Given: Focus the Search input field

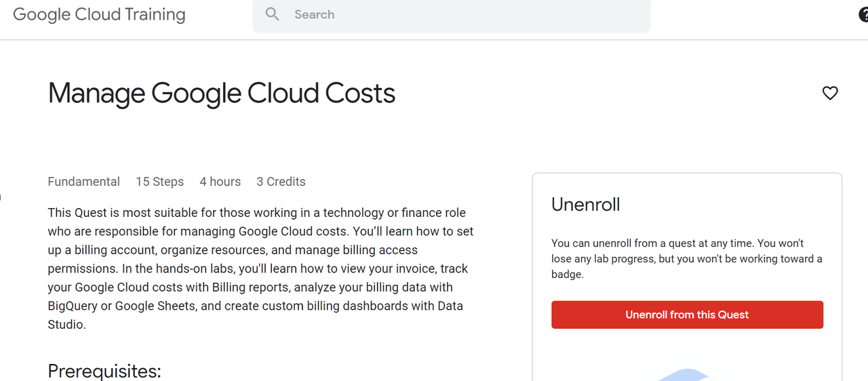Looking at the screenshot, I should [x=452, y=15].
